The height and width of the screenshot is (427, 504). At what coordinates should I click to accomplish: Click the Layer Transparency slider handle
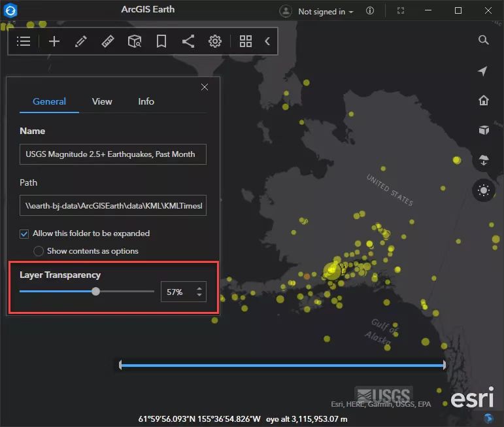pos(95,291)
